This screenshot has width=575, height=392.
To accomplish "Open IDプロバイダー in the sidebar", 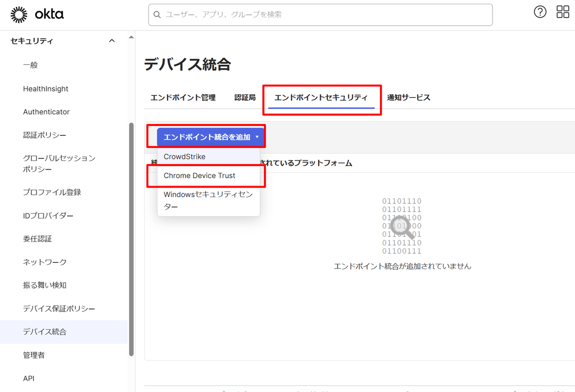I will 48,216.
